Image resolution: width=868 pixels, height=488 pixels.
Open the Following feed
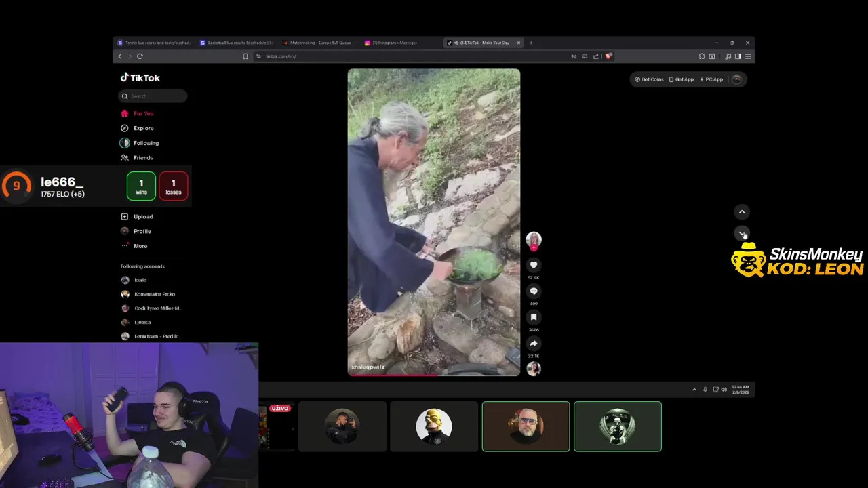[140, 143]
